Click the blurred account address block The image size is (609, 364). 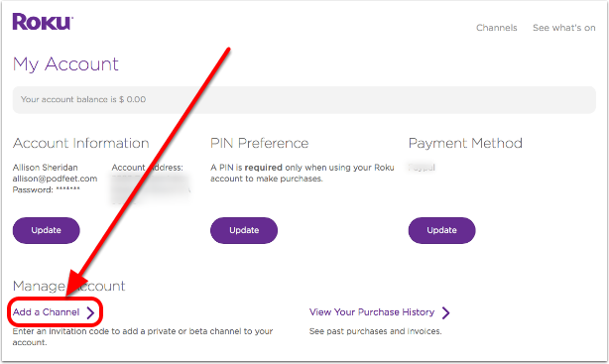[x=151, y=189]
